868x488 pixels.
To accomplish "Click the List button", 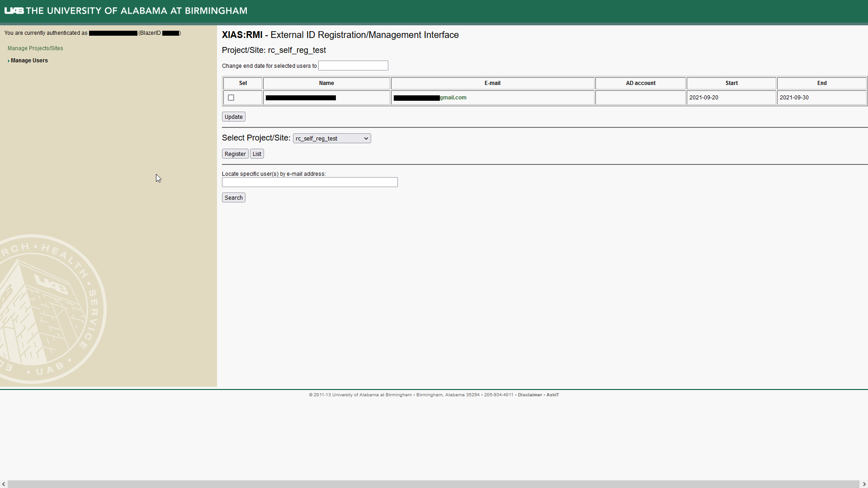I will (x=257, y=154).
